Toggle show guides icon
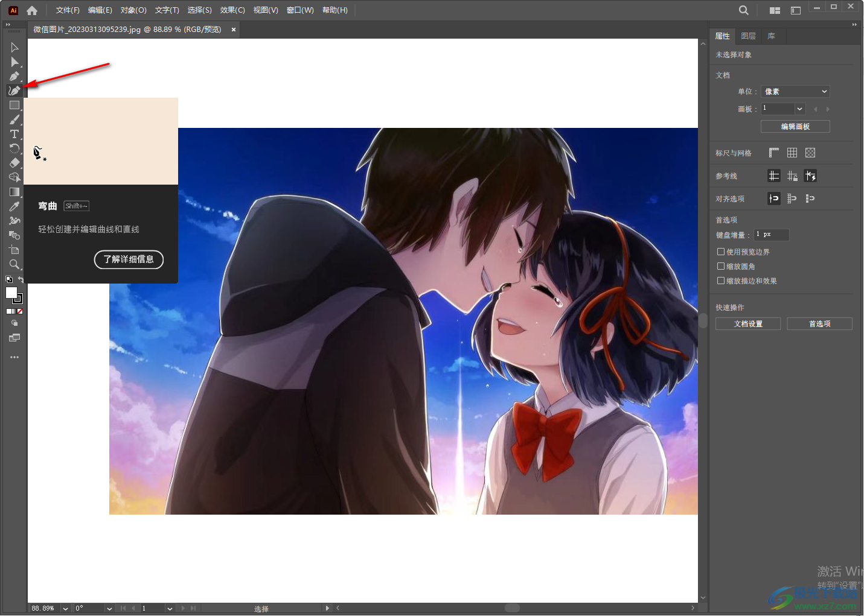 [x=774, y=176]
